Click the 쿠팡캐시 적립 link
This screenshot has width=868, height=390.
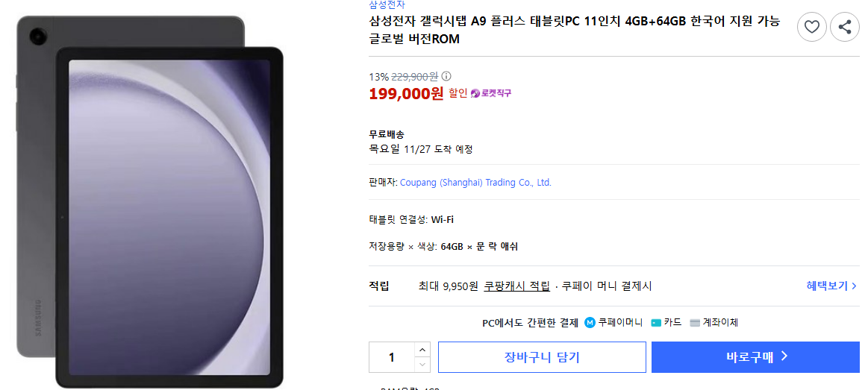[x=516, y=286]
